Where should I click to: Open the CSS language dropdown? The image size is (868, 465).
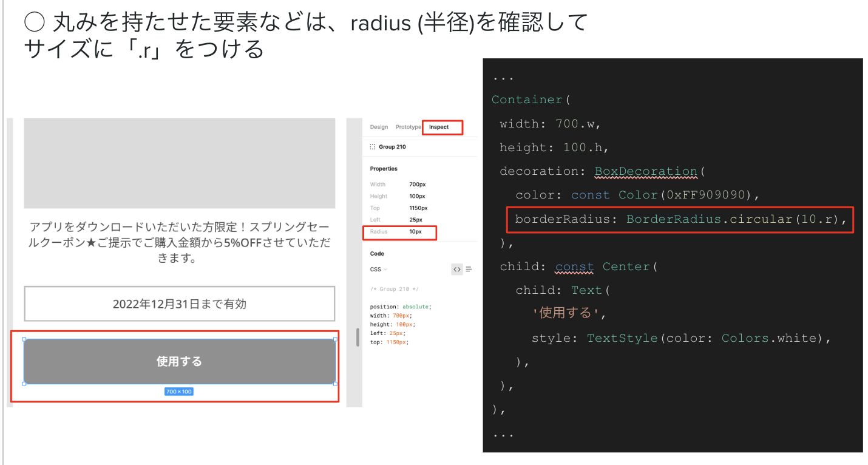point(378,269)
